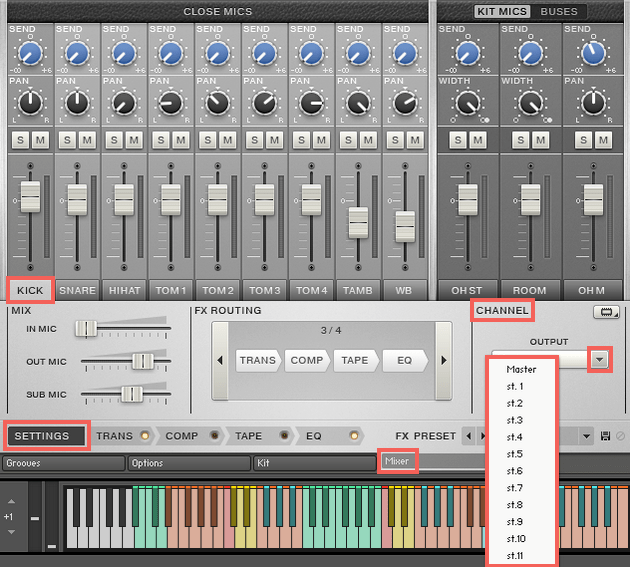The width and height of the screenshot is (630, 567).
Task: Click the OUT MIC slider
Action: [143, 361]
